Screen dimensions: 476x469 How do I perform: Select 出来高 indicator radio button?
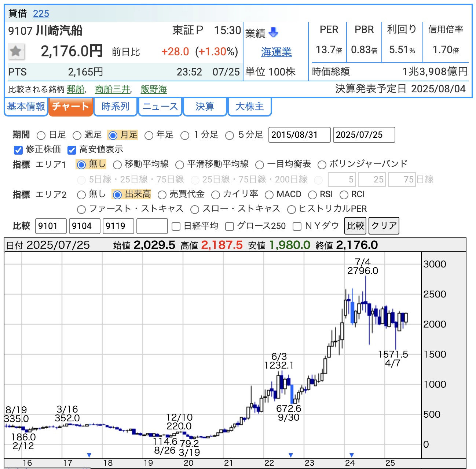click(x=117, y=195)
